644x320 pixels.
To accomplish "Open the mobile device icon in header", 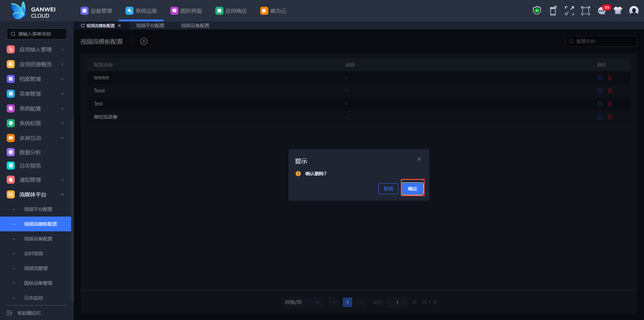I will click(553, 11).
